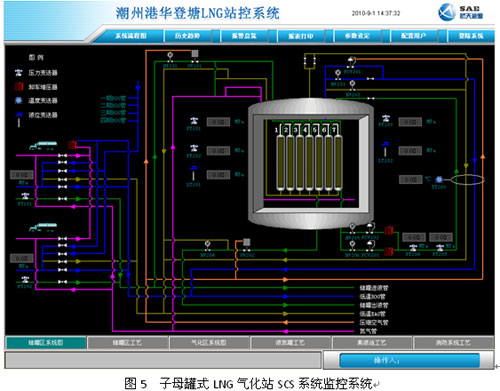
Task: Click the PT202 pressure transmitter icon
Action: point(194,148)
